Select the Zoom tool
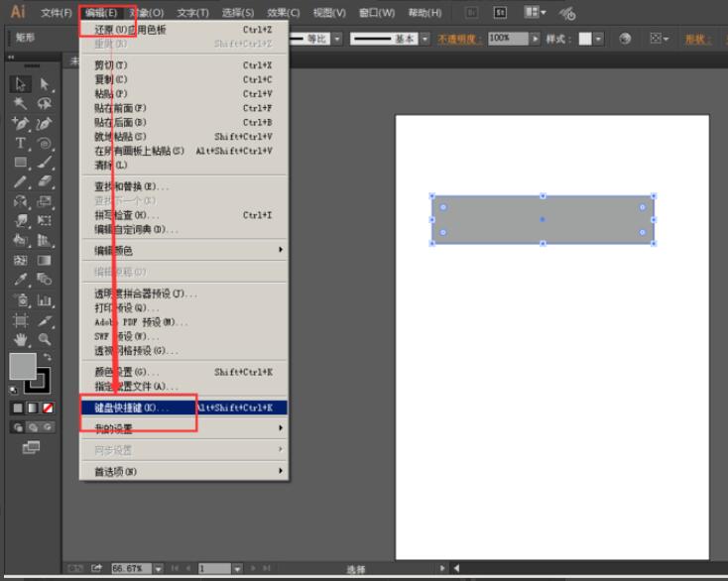 coord(45,340)
